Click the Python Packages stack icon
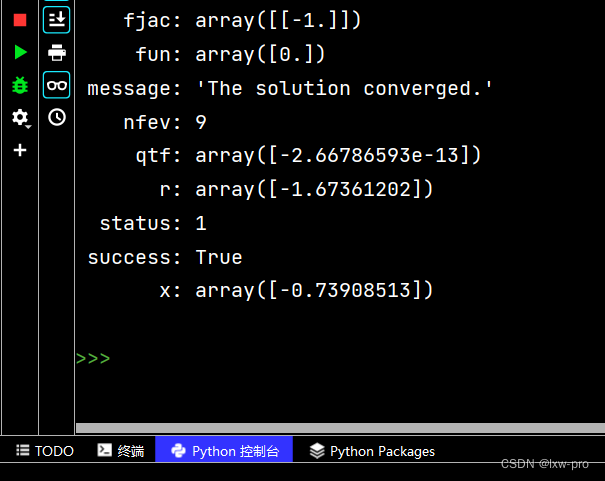The width and height of the screenshot is (605, 481). tap(317, 451)
